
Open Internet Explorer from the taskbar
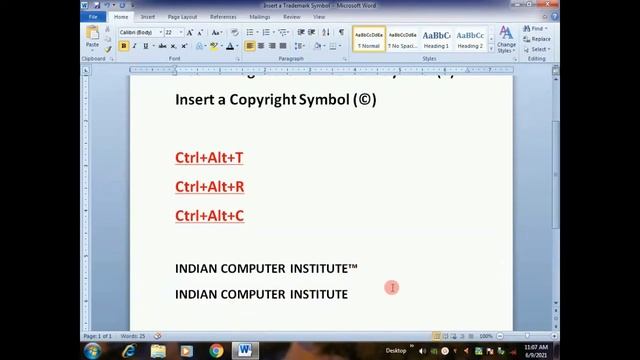pos(129,351)
